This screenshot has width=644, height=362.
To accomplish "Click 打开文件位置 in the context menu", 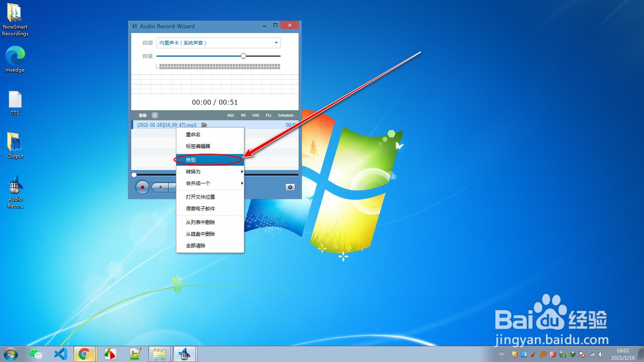I will click(x=210, y=197).
